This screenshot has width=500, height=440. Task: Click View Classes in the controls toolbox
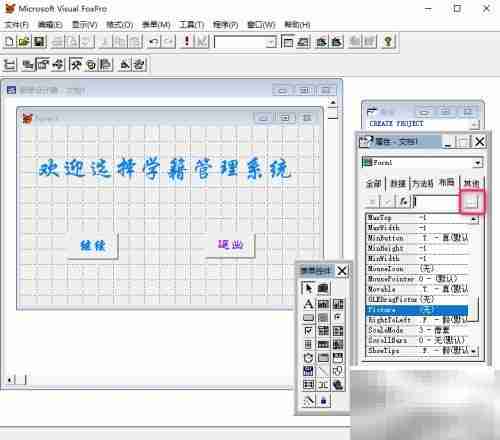tap(323, 288)
